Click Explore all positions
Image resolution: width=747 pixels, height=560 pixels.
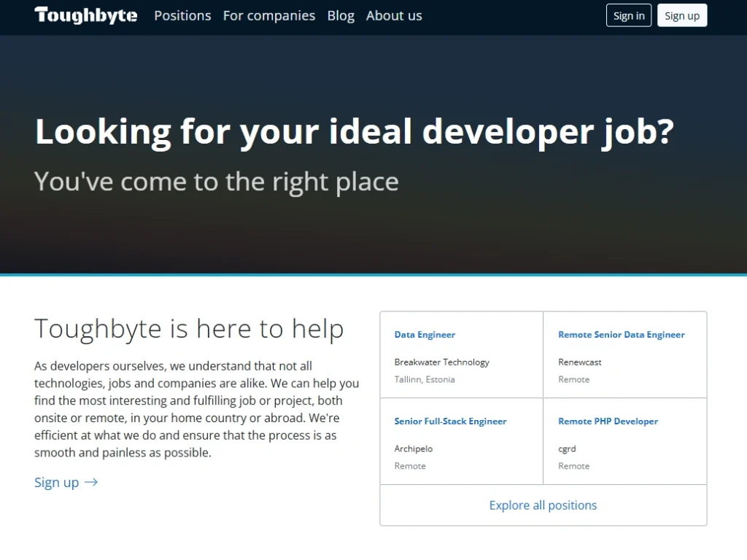point(543,505)
